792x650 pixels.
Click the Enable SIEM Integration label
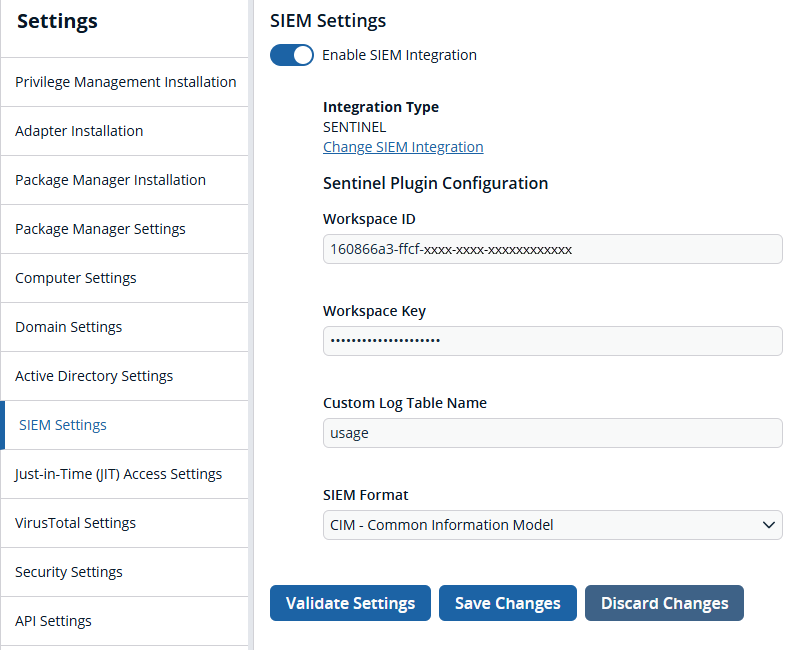tap(400, 55)
